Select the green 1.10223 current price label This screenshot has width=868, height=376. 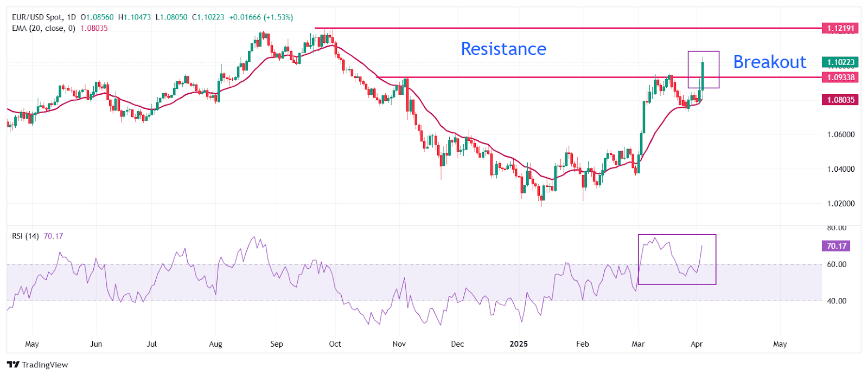pyautogui.click(x=840, y=62)
